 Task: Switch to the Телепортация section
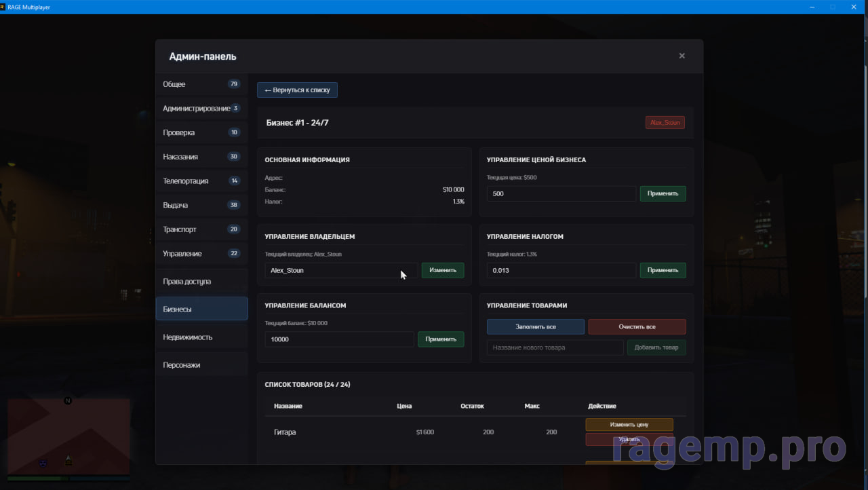(201, 181)
